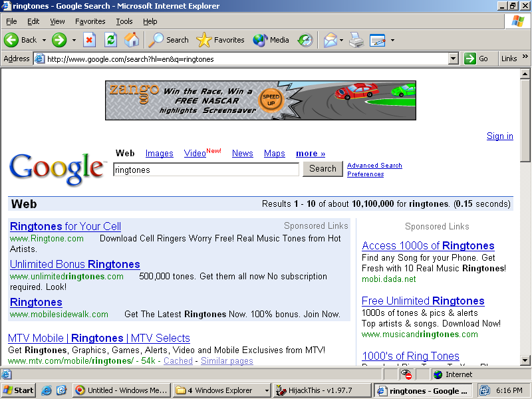Open the Advanced Search link
532x399 pixels.
point(374,165)
